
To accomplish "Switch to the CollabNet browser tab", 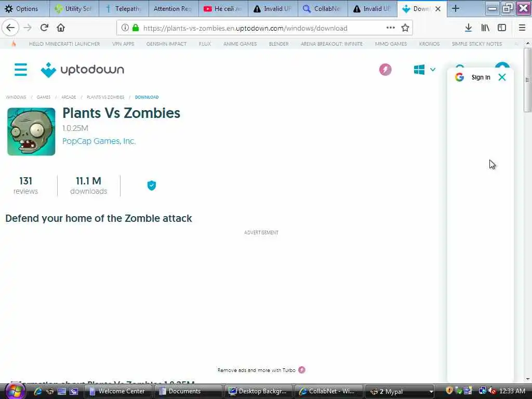I will pyautogui.click(x=323, y=9).
